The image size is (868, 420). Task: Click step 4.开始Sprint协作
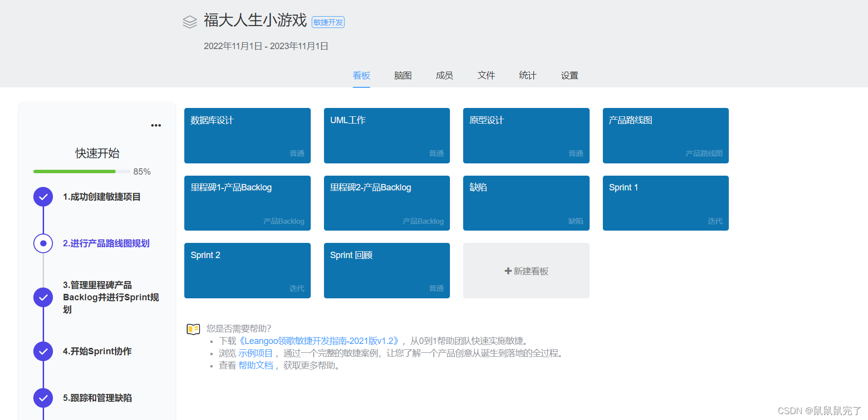97,351
